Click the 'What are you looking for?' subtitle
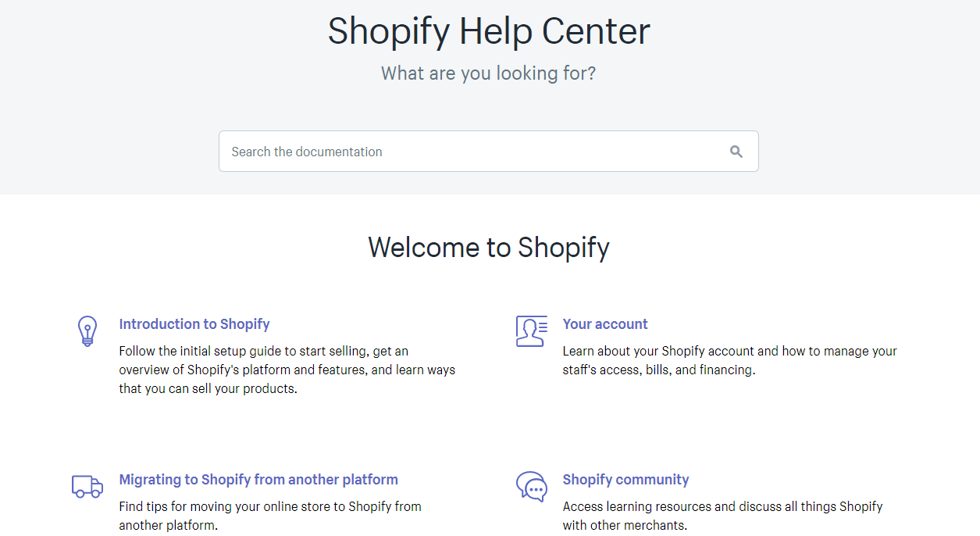The width and height of the screenshot is (980, 536). [489, 73]
